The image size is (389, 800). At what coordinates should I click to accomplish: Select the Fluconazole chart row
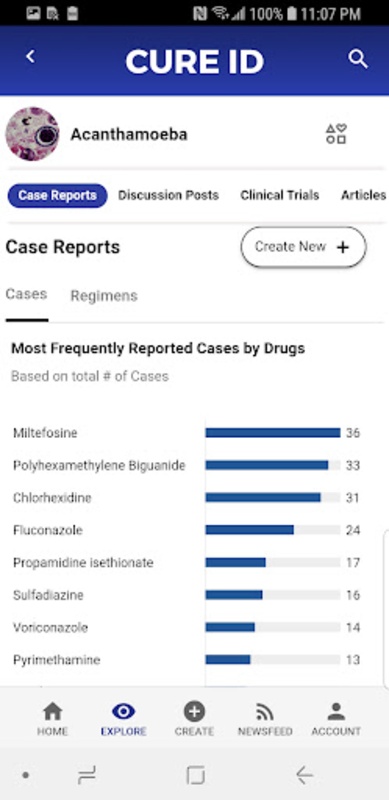tap(186, 530)
